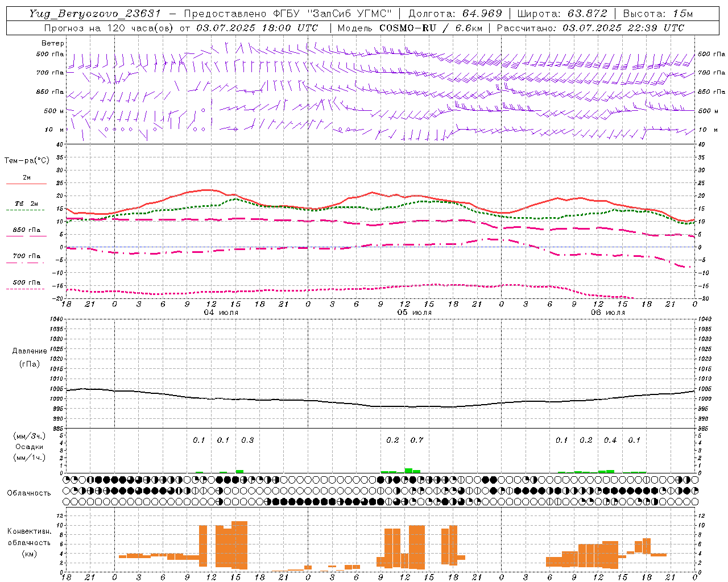
Task: Click the Ветер panel label
Action: pos(52,43)
